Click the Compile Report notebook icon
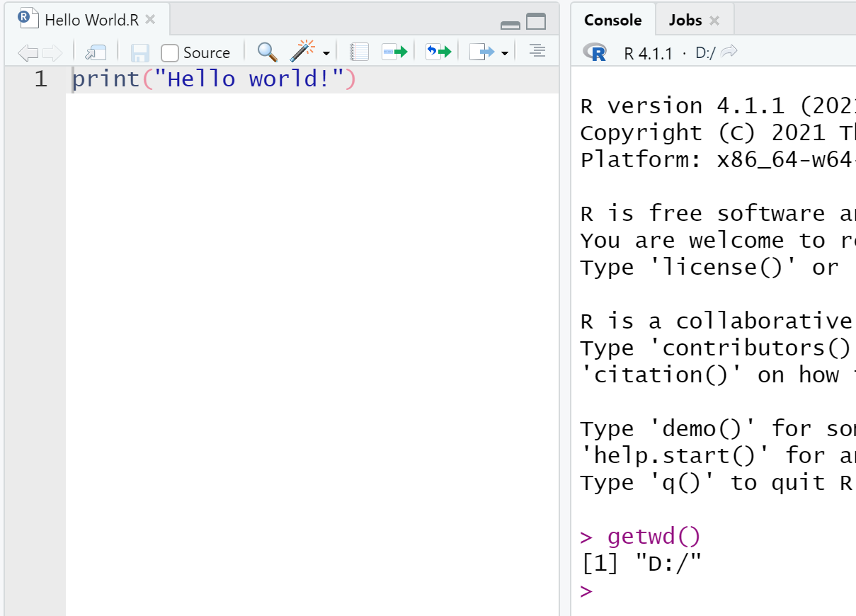Screen dimensions: 856x616 point(360,52)
